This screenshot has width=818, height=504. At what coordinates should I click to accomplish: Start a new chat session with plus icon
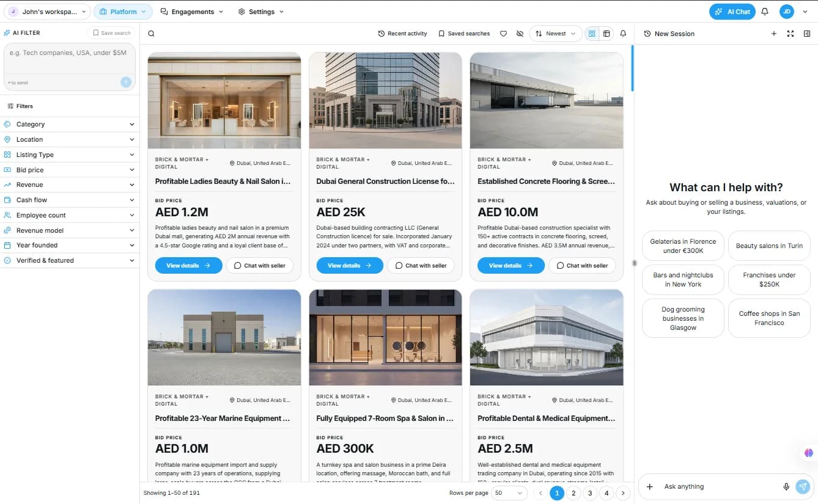click(x=774, y=34)
